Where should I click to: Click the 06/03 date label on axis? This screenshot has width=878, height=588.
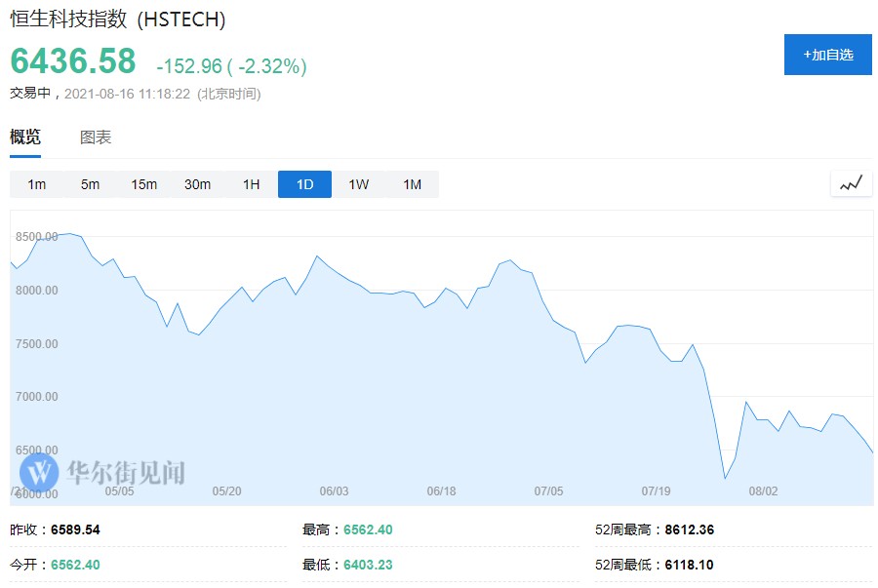tap(334, 490)
